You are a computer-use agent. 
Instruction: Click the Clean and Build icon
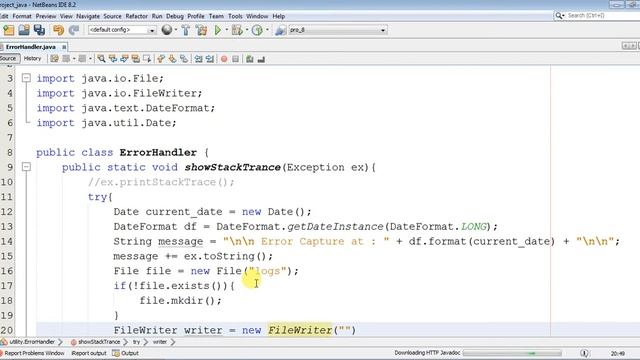click(201, 30)
